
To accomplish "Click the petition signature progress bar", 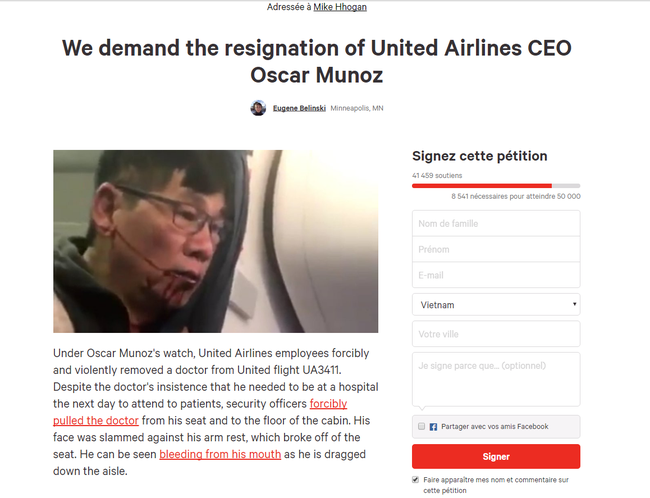I will point(496,186).
